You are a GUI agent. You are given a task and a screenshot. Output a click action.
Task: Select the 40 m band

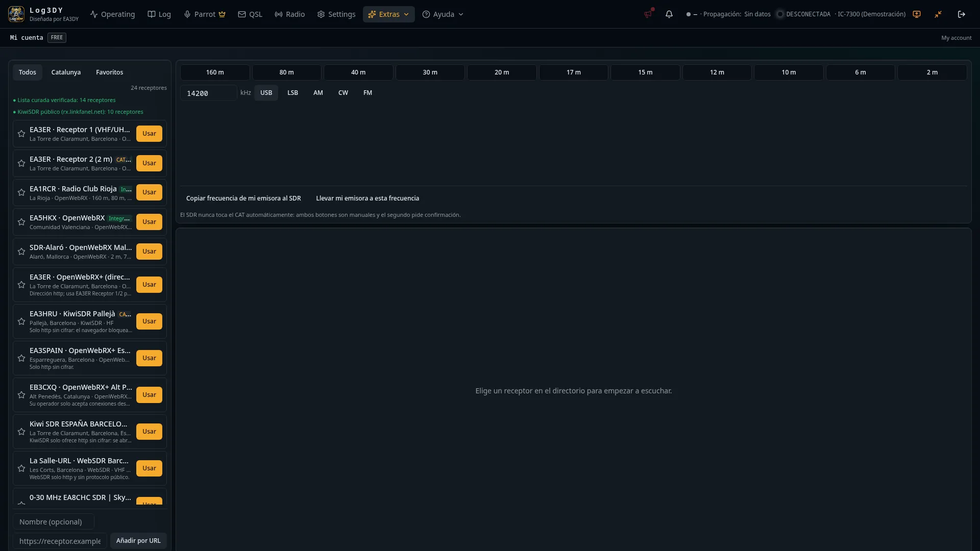tap(358, 72)
